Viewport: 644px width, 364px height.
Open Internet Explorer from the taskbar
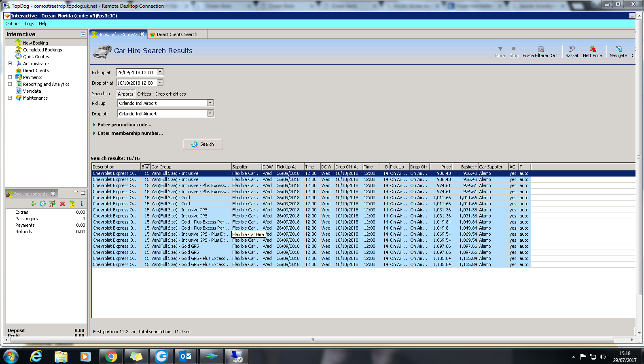tap(36, 356)
